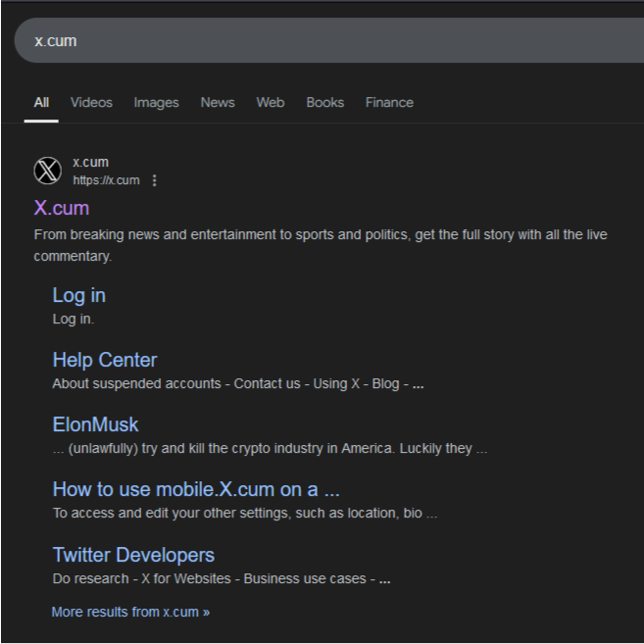
Task: Click inside the search box containing x.cum
Action: point(294,41)
